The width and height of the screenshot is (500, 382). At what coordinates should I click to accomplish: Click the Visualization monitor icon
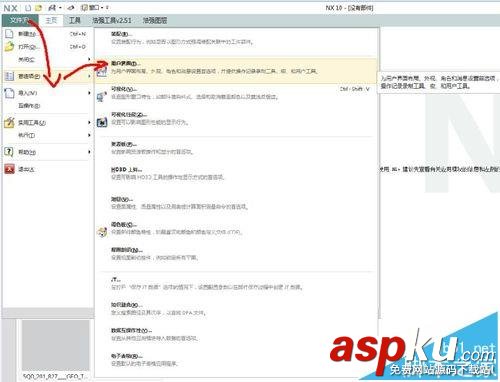pyautogui.click(x=102, y=96)
